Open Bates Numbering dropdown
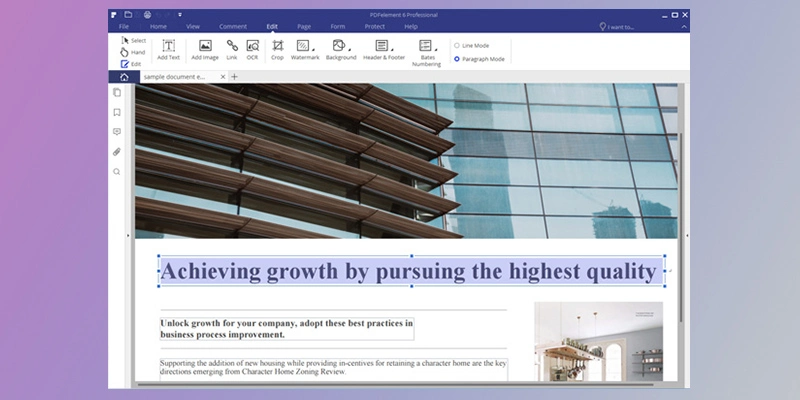 [427, 53]
